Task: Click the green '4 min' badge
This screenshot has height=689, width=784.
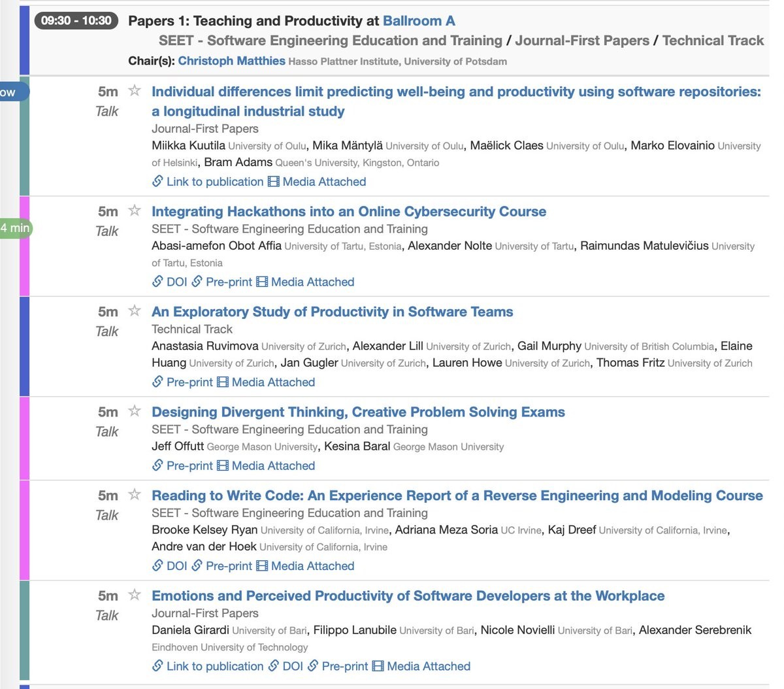Action: [15, 228]
